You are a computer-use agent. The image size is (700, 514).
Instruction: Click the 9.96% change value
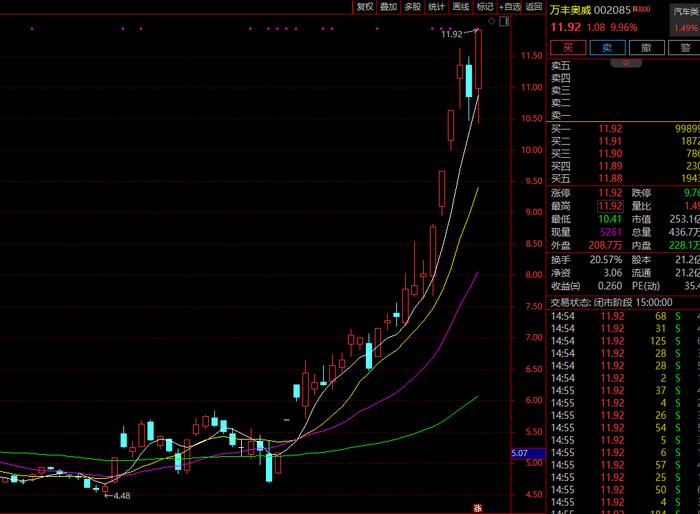click(624, 27)
